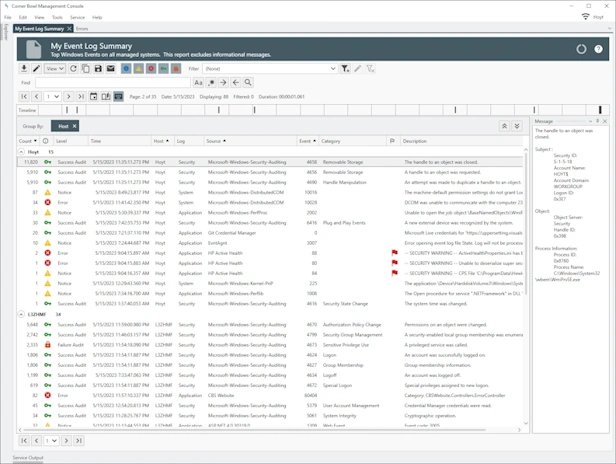Click the rightmost timeline marker
Viewport: 616px width, 464px height.
600,110
